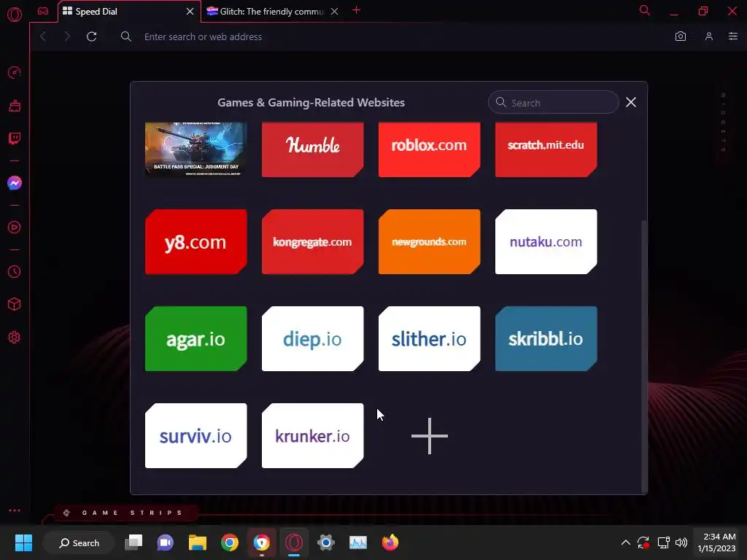Click the folder title Games & Gaming-Related Websites

(311, 102)
